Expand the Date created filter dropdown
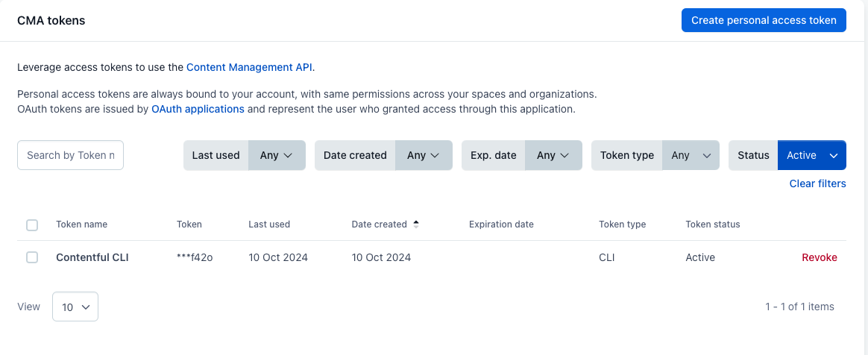868x355 pixels. [x=423, y=155]
